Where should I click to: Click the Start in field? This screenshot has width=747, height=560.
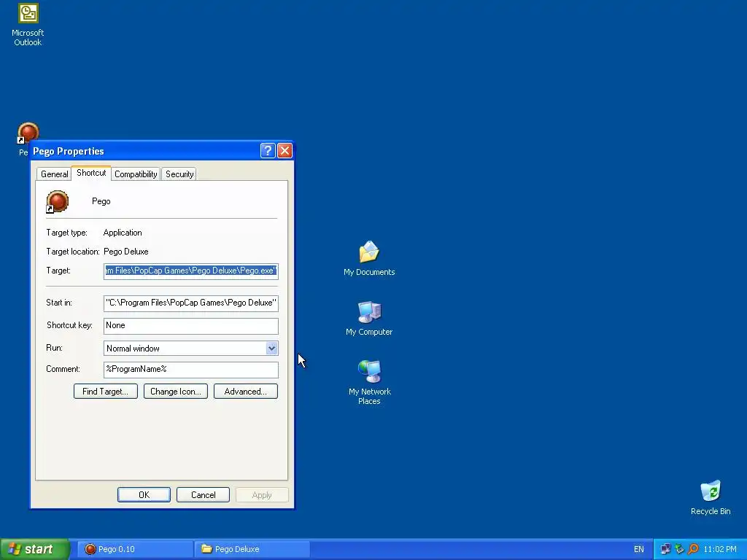point(191,303)
